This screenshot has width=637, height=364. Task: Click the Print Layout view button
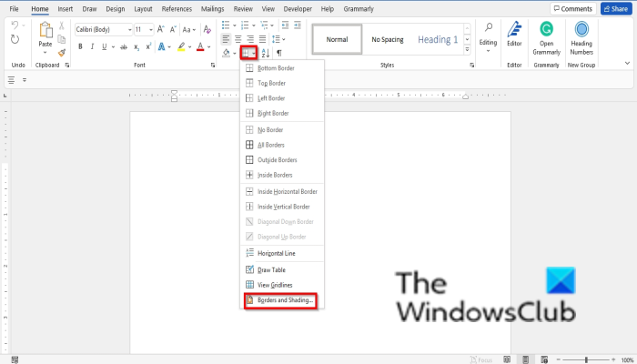pyautogui.click(x=525, y=359)
